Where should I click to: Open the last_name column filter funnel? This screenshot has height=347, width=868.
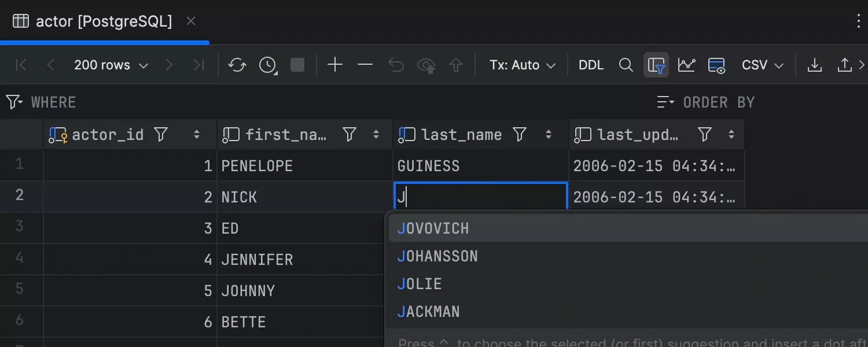[520, 135]
